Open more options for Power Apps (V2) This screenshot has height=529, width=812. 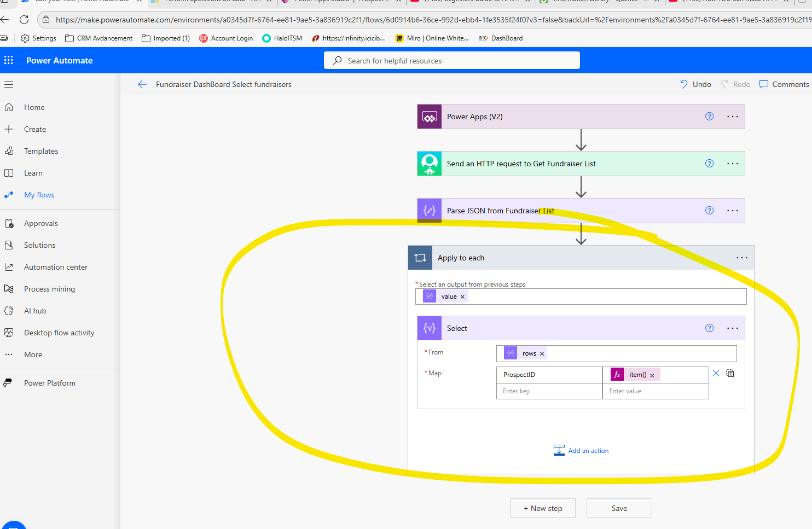[x=733, y=117]
